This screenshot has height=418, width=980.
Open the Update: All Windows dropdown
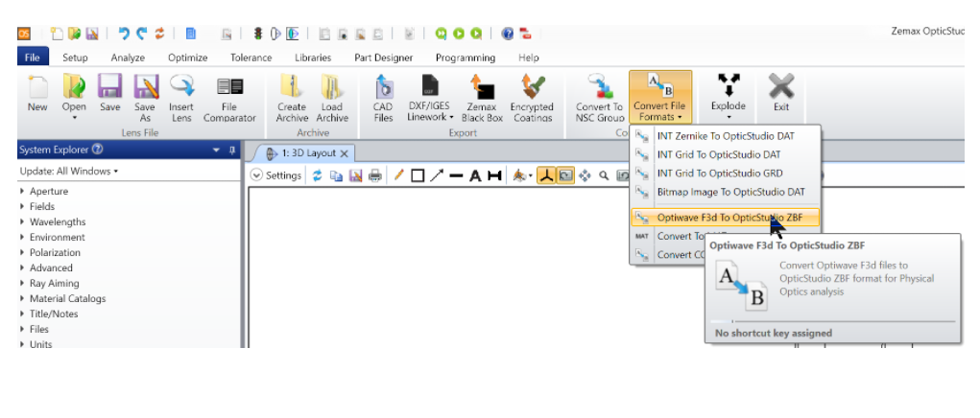pyautogui.click(x=69, y=171)
